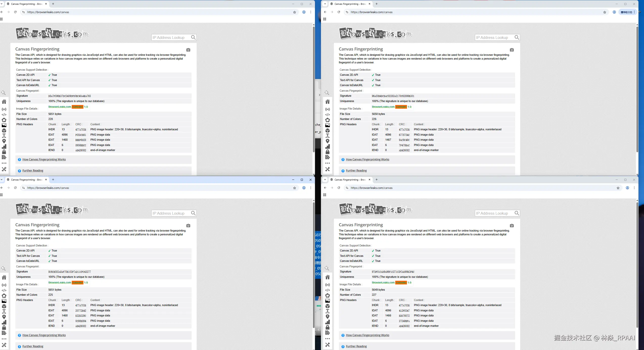Open a new tab in top-right window
Viewport: 644px width, 350px height.
click(377, 4)
